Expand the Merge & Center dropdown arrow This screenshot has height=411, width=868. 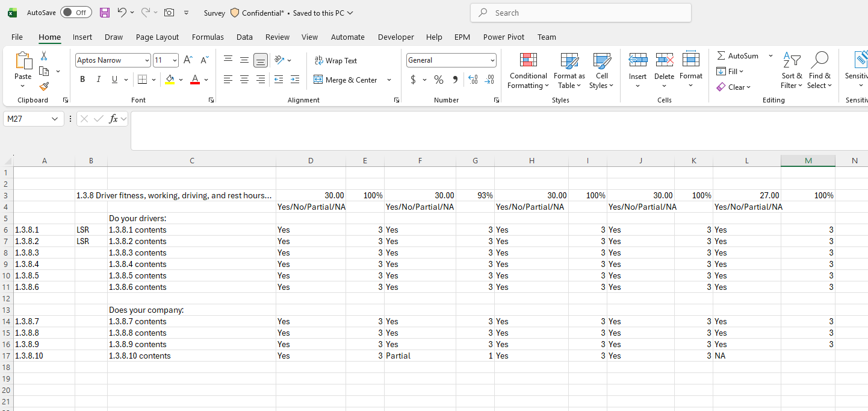click(389, 80)
